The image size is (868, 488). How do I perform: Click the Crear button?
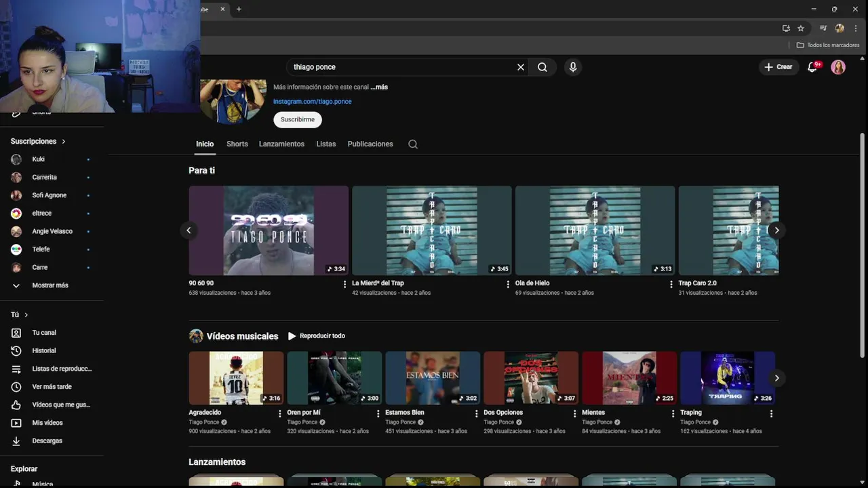[x=778, y=67]
